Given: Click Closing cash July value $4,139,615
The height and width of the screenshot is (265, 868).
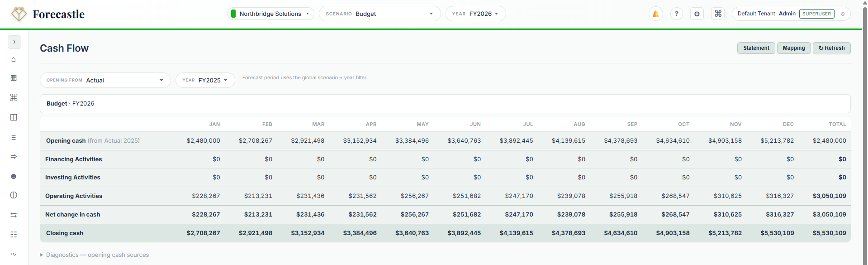Looking at the screenshot, I should (516, 233).
